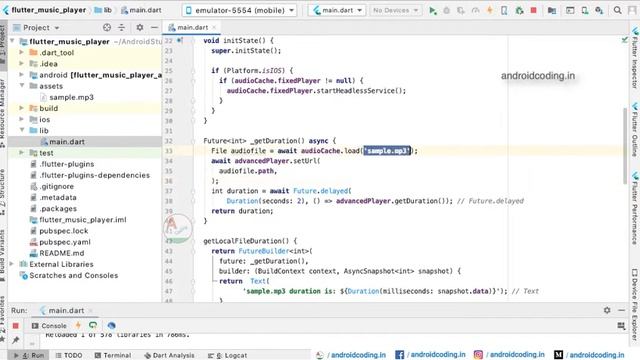Viewport: 640px width, 360px height.
Task: Open Run panel settings gear
Action: [x=607, y=310]
